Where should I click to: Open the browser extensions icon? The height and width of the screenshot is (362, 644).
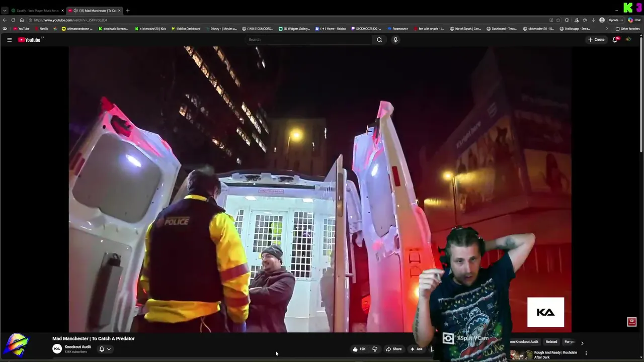pyautogui.click(x=567, y=20)
